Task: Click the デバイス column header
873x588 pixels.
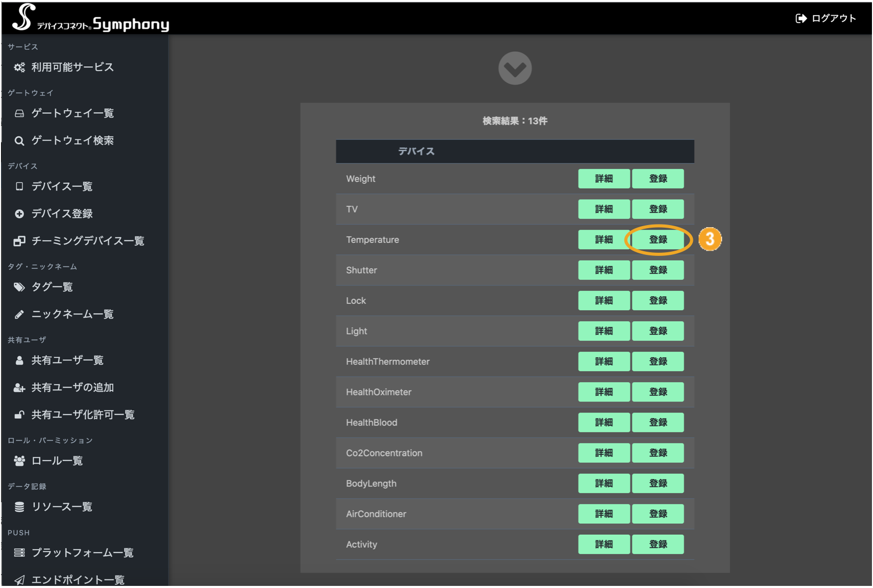Action: click(416, 151)
